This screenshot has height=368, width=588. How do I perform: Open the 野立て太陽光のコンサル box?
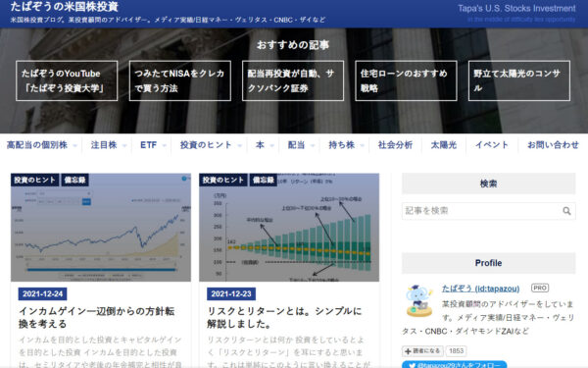pyautogui.click(x=519, y=80)
